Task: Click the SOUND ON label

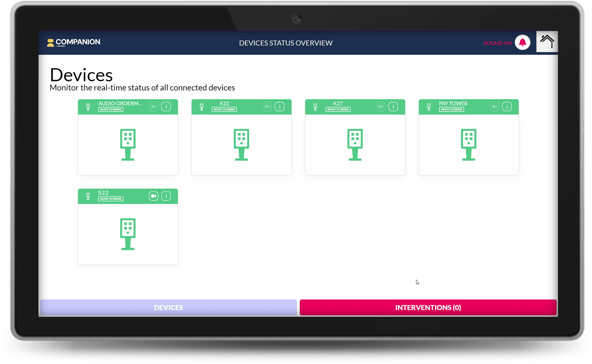Action: click(497, 43)
